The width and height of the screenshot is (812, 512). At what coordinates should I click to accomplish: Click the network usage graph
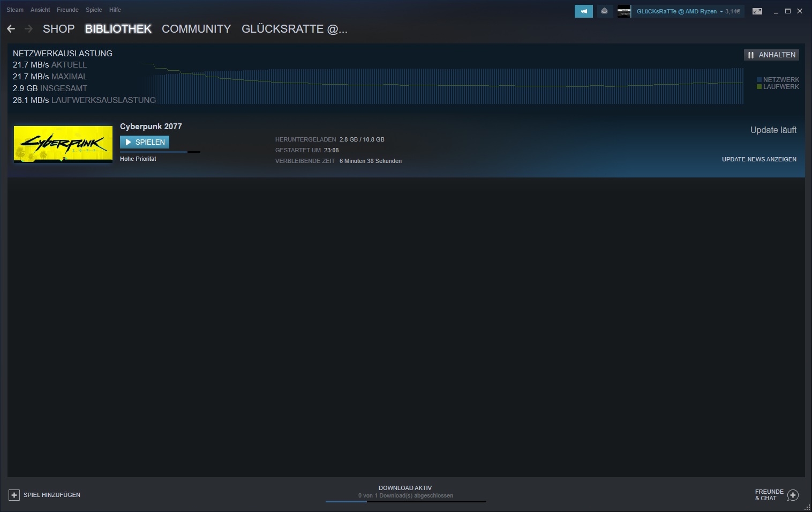point(443,84)
